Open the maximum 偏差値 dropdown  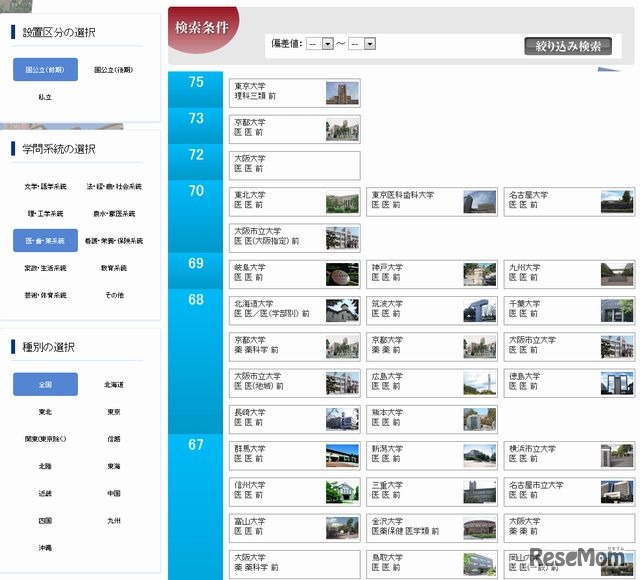click(x=362, y=44)
